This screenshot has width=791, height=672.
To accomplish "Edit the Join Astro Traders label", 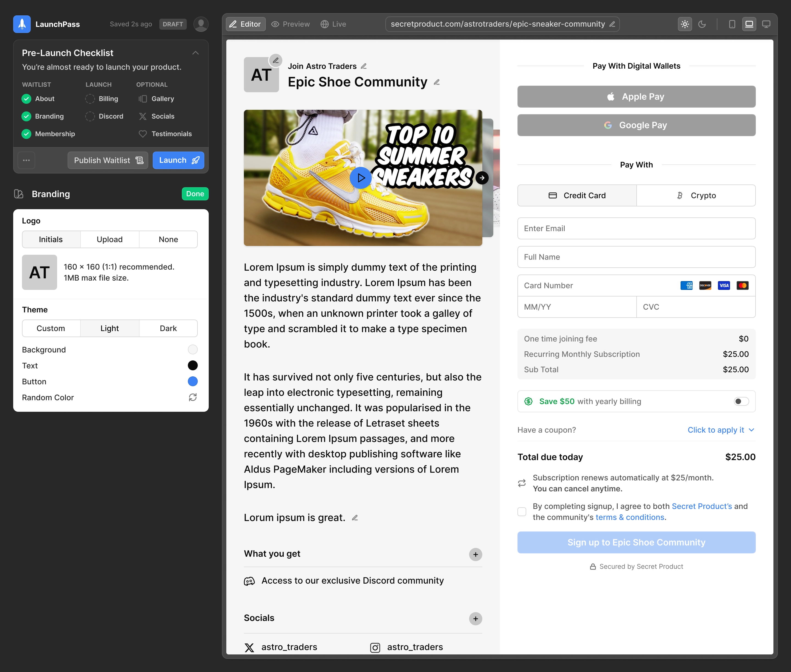I will (364, 66).
